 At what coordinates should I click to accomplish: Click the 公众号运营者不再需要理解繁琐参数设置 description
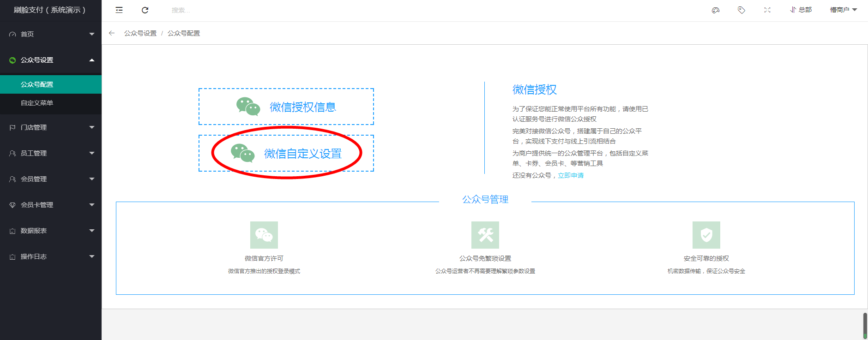pos(485,271)
